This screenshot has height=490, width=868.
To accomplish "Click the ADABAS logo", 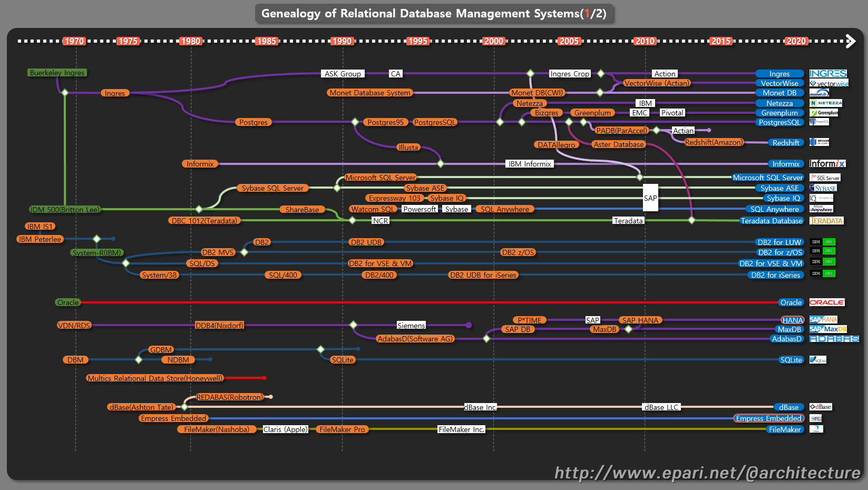I will [834, 339].
